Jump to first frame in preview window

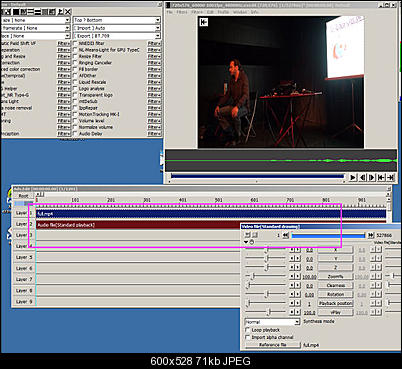pos(381,177)
